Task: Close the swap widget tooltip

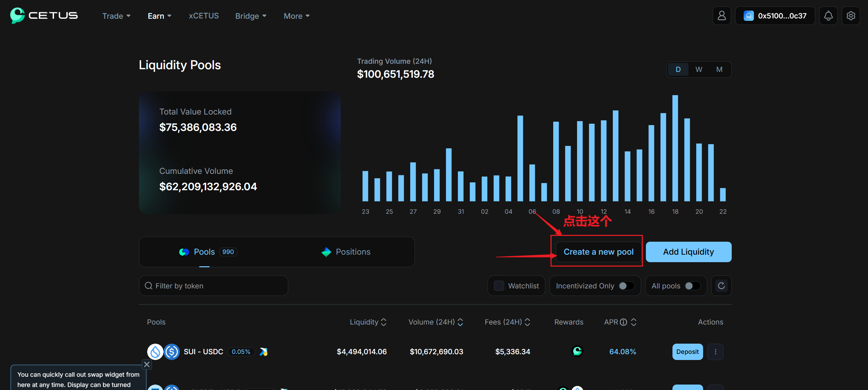Action: 147,364
